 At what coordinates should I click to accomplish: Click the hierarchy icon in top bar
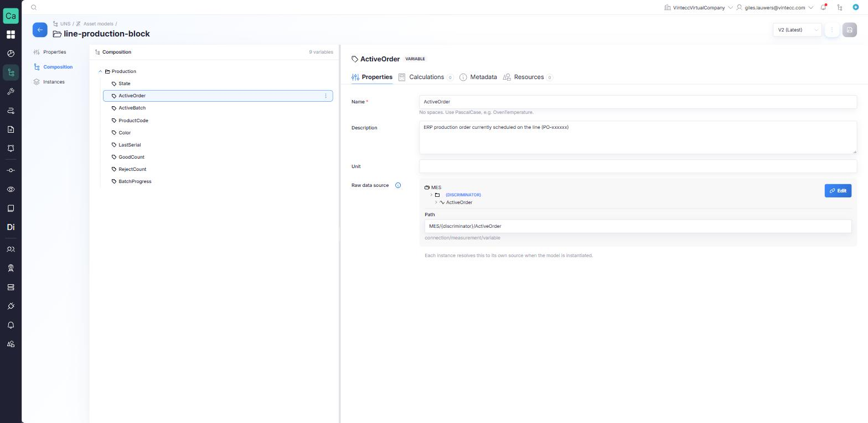(840, 7)
